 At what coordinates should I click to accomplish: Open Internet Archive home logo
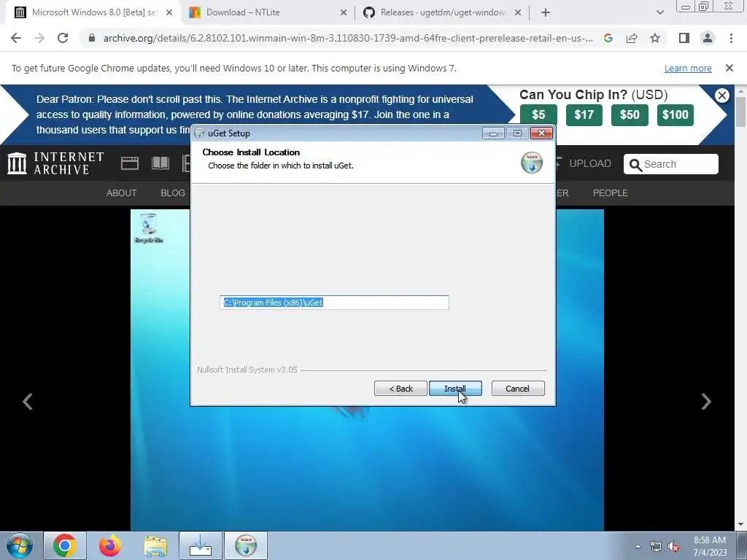point(55,163)
